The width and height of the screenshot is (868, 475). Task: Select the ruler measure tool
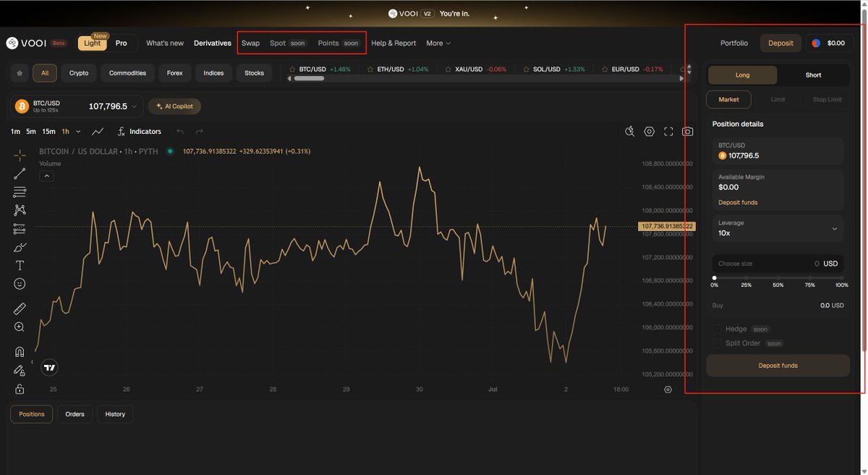coord(20,308)
